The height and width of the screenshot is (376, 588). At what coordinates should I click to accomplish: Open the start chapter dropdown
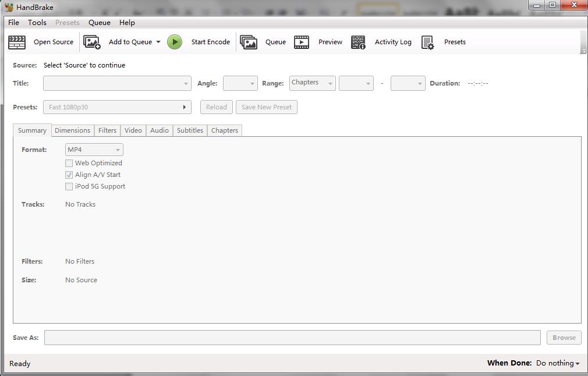(356, 83)
